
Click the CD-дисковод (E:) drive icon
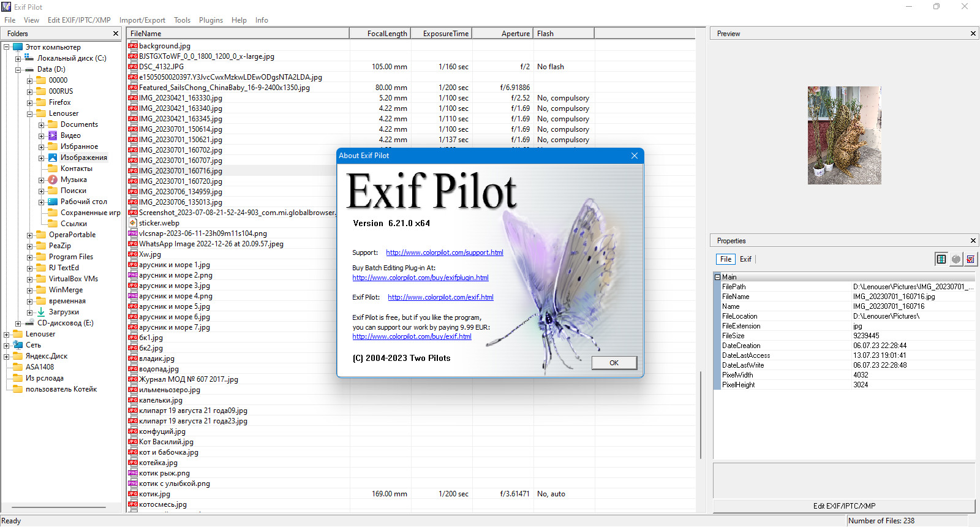coord(29,323)
